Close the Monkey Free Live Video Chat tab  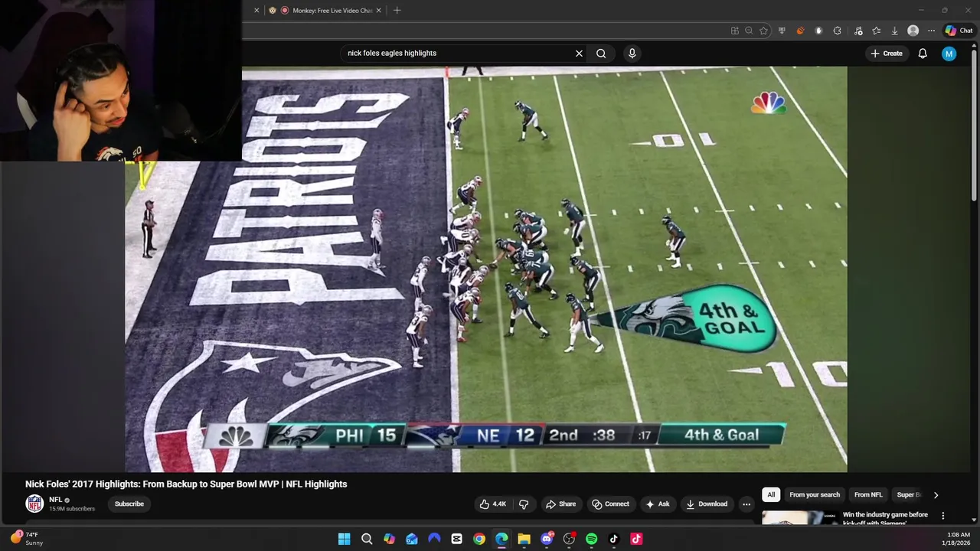tap(378, 11)
